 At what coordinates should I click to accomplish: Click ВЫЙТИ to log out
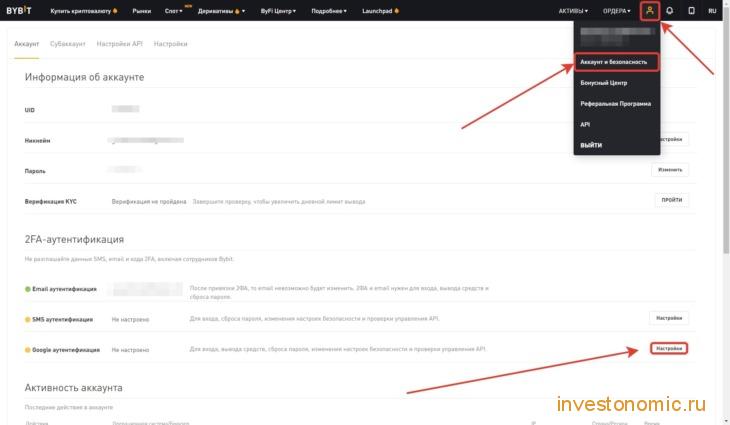pos(591,145)
